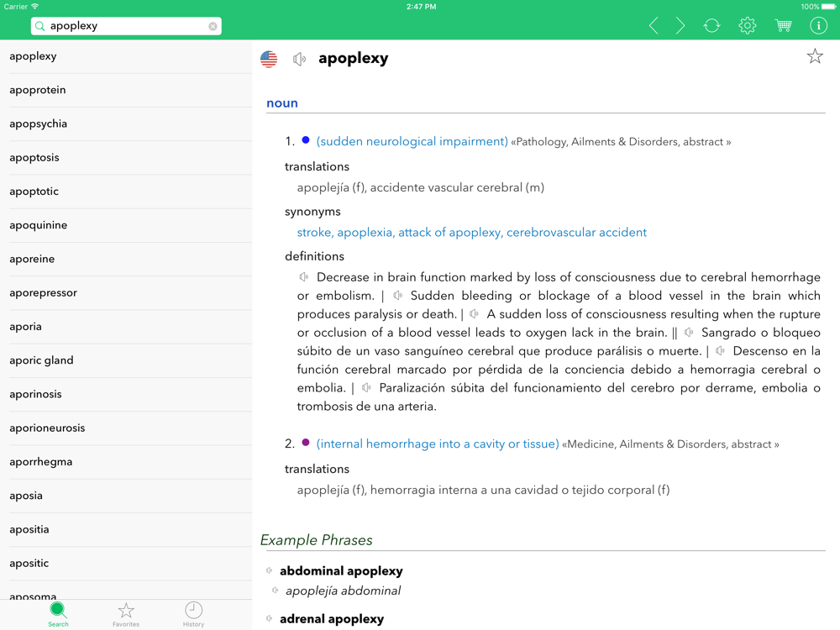Tap the US flag language icon
Screen dimensions: 840x630
click(x=269, y=59)
